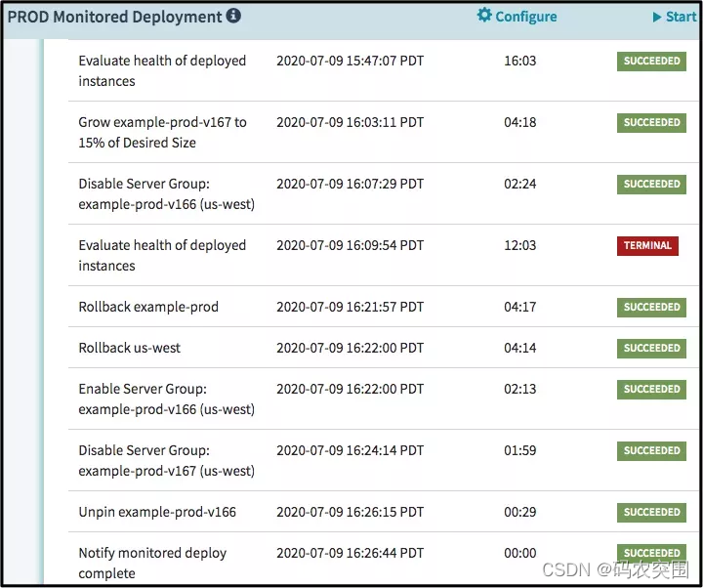703x588 pixels.
Task: Click the timestamp 2020-07-09 16:26:15 PDT
Action: (x=350, y=512)
